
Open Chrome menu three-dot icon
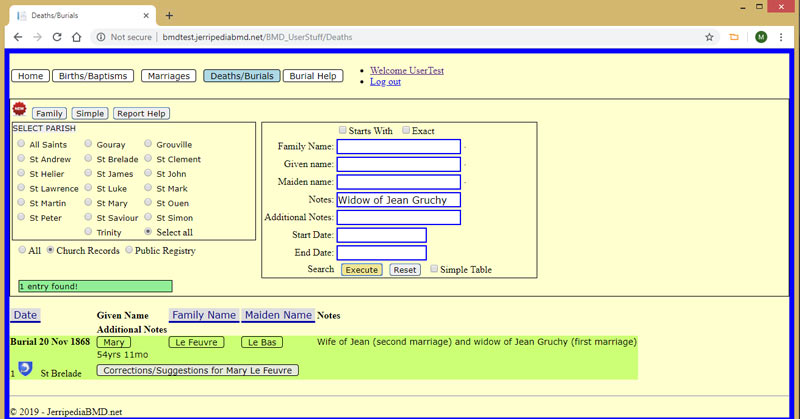(783, 37)
